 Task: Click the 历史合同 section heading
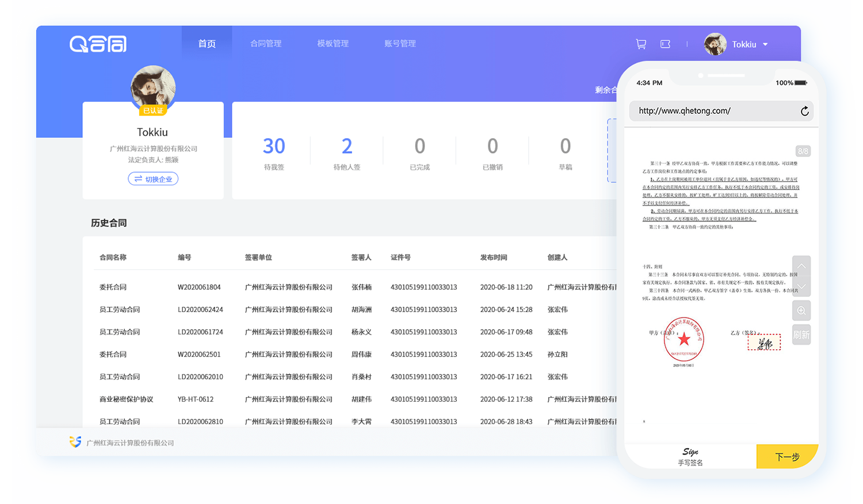(x=109, y=223)
